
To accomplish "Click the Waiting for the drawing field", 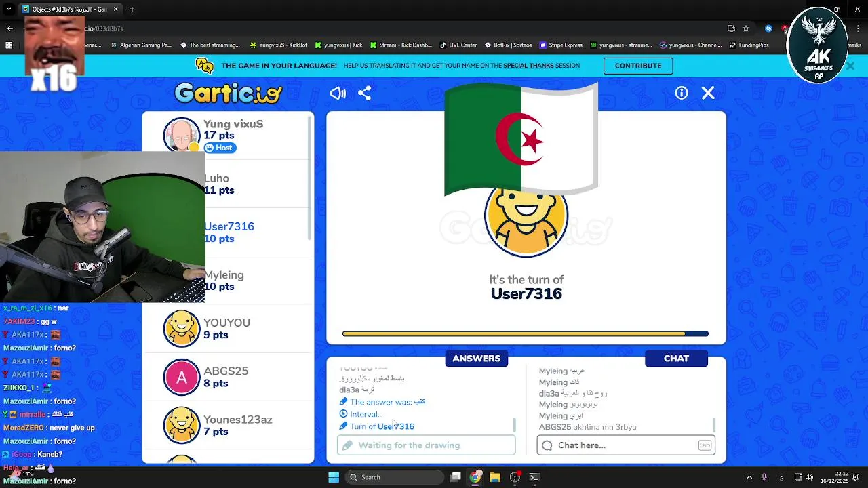I will pos(427,445).
